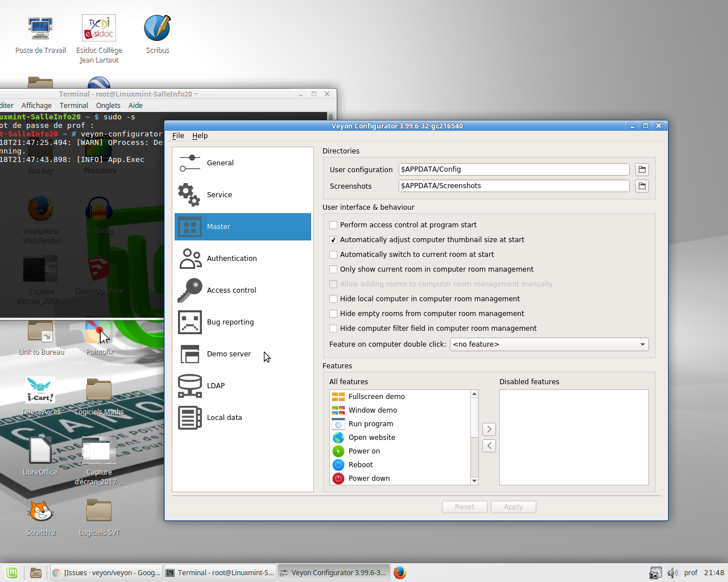This screenshot has height=582, width=728.
Task: Select the Demo server page
Action: (189, 354)
